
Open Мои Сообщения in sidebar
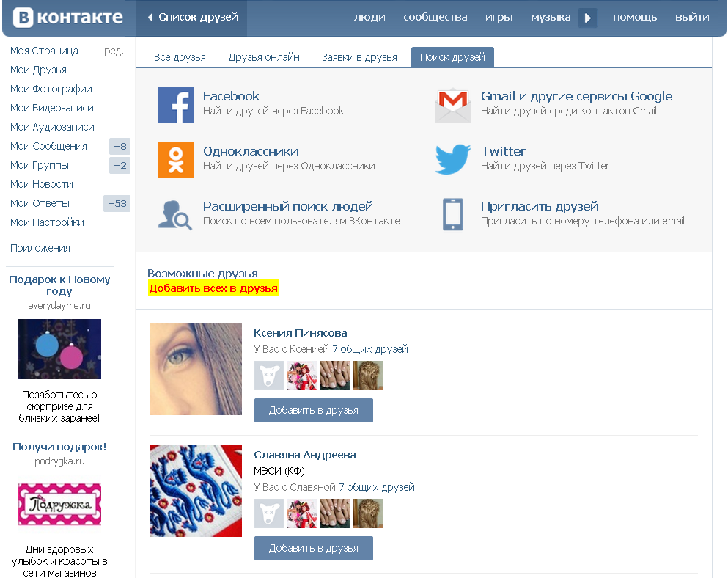click(48, 146)
